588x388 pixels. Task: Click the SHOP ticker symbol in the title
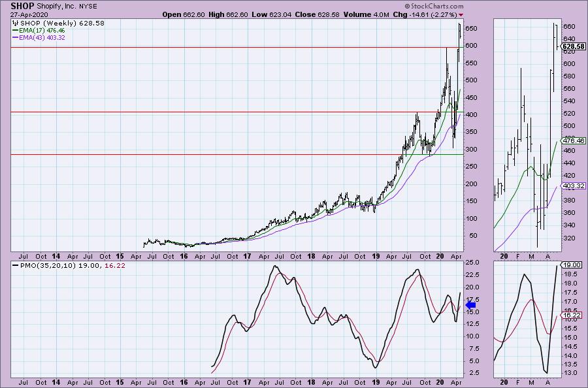click(22, 6)
